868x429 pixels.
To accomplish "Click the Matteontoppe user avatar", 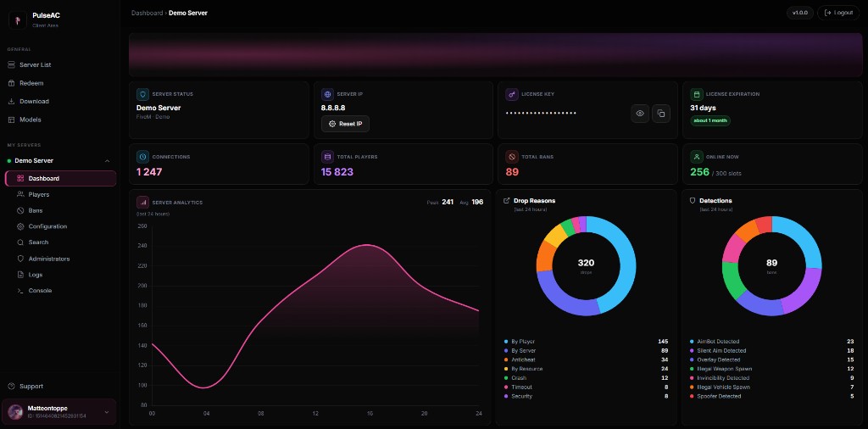I will point(15,412).
